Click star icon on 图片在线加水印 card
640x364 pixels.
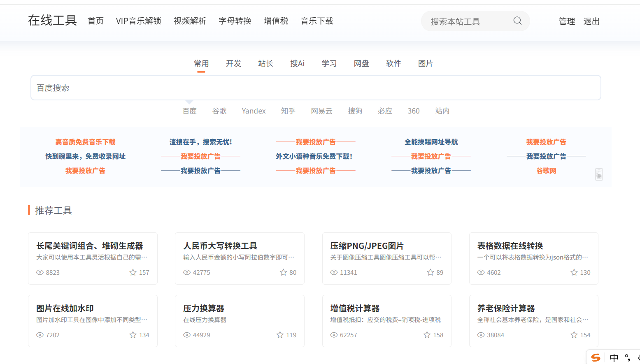tap(133, 335)
